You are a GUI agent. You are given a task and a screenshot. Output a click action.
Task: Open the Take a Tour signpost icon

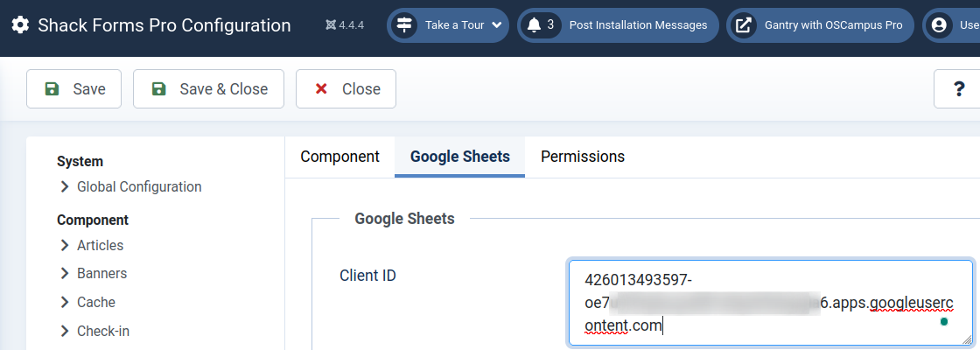click(405, 25)
